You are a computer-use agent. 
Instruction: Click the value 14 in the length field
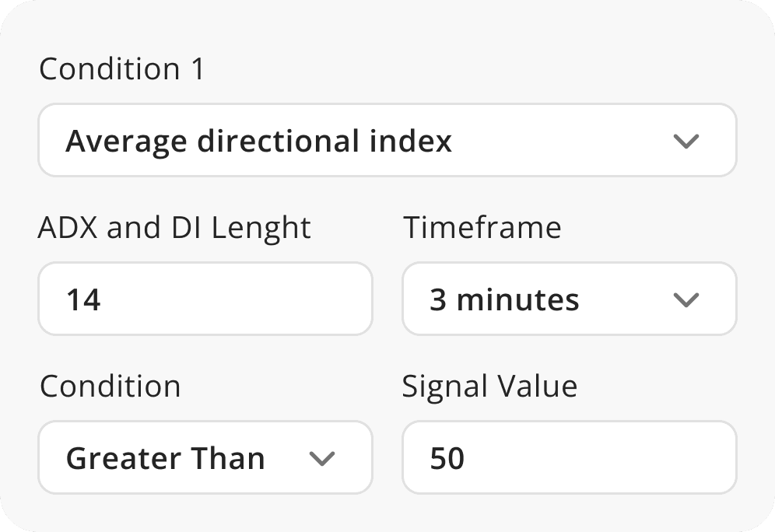83,300
